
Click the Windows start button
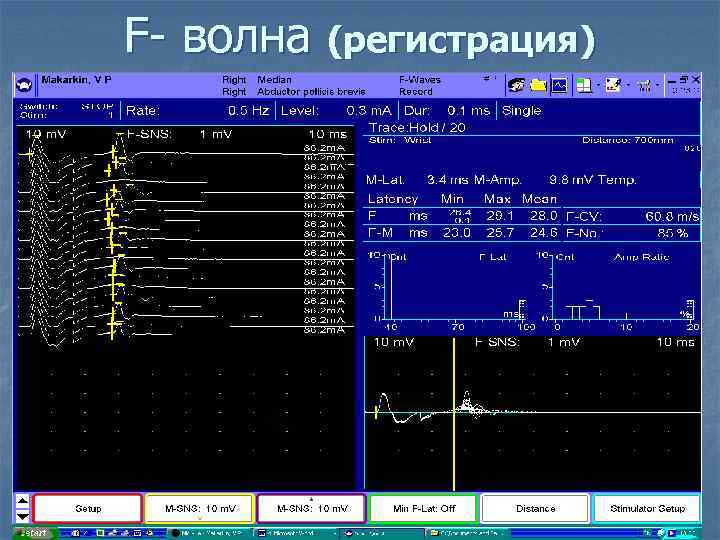point(34,533)
